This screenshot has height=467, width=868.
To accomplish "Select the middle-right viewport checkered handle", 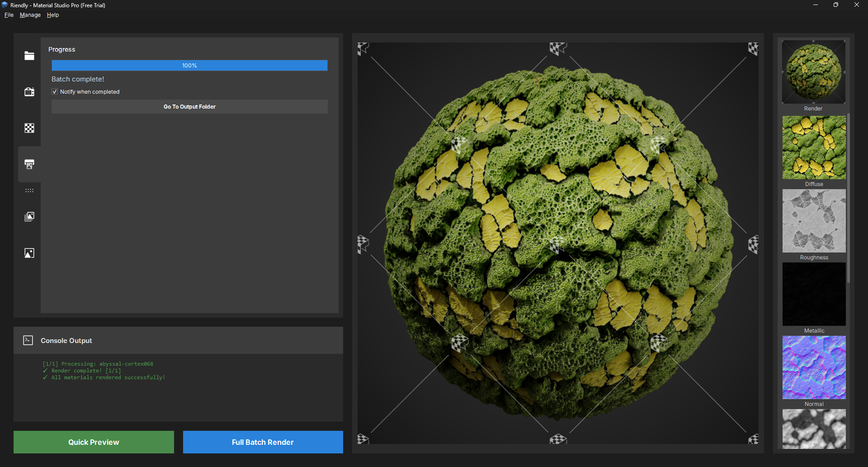I will pyautogui.click(x=753, y=244).
